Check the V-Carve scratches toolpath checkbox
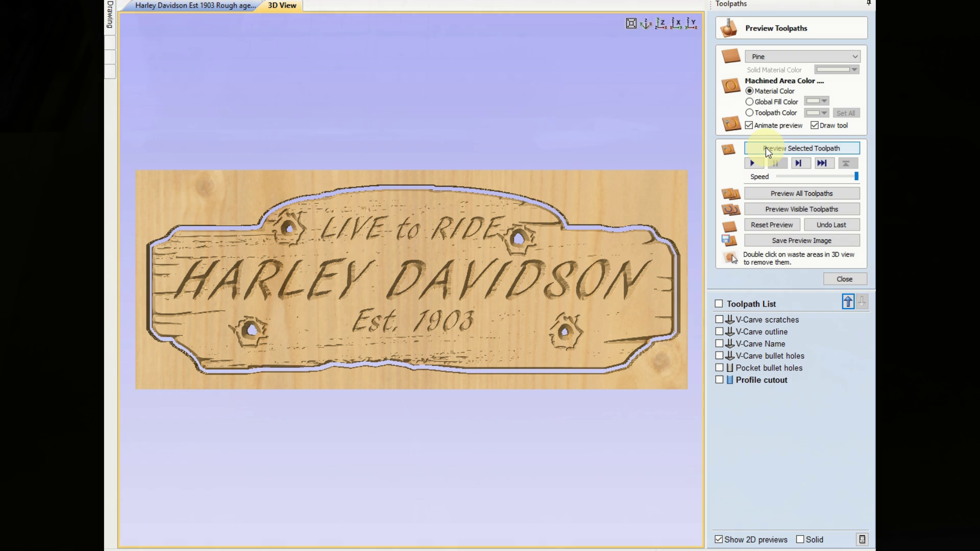Image resolution: width=980 pixels, height=551 pixels. (x=719, y=319)
